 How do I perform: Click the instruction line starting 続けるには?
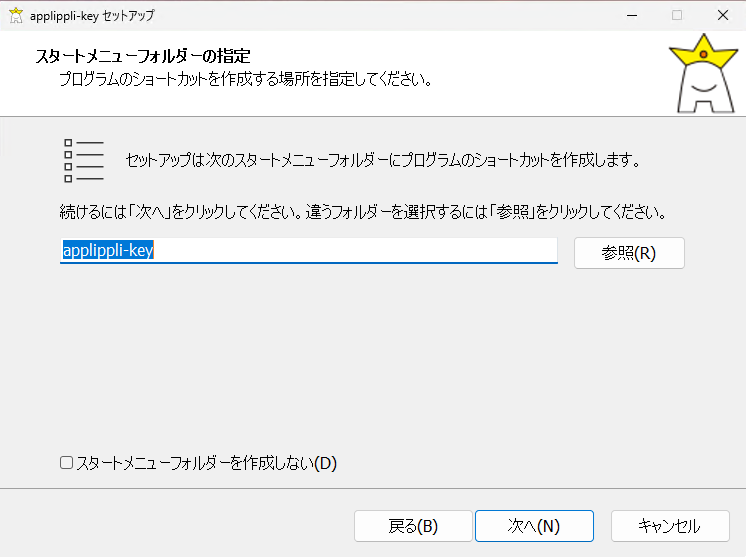tap(363, 212)
